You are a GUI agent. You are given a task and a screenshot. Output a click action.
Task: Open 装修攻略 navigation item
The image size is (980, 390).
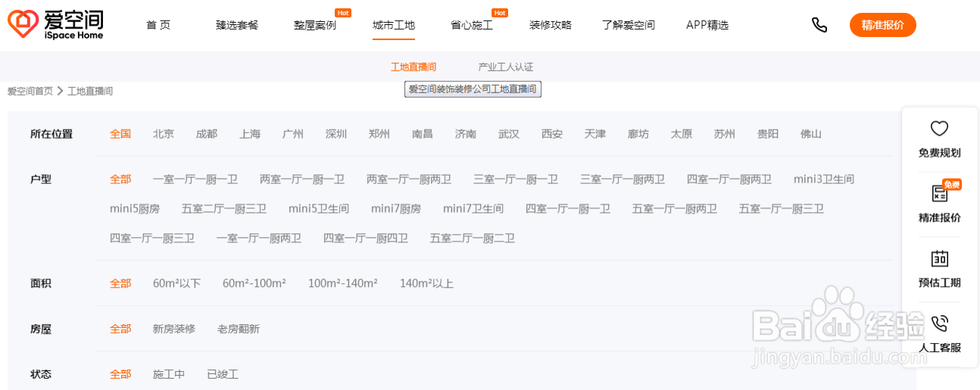pos(551,25)
